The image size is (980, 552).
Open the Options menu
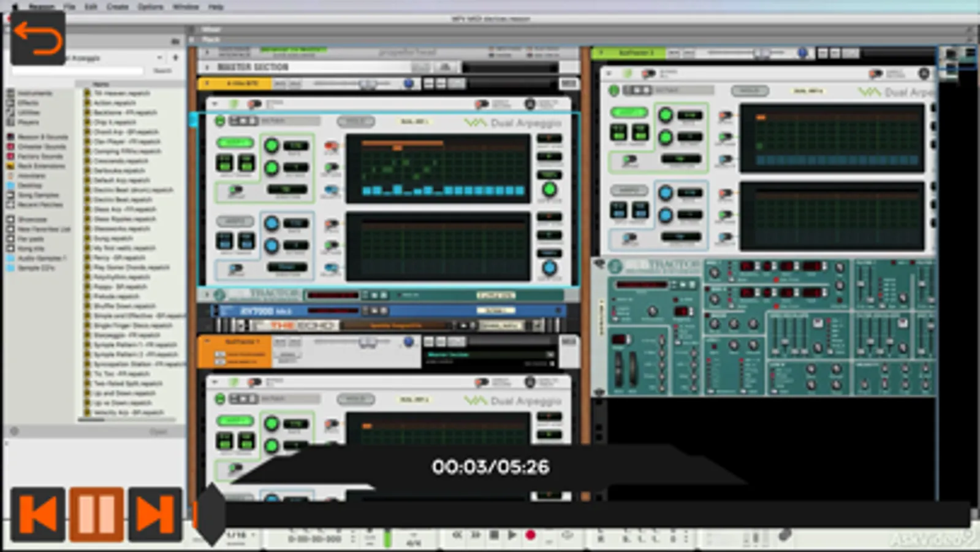coord(150,6)
